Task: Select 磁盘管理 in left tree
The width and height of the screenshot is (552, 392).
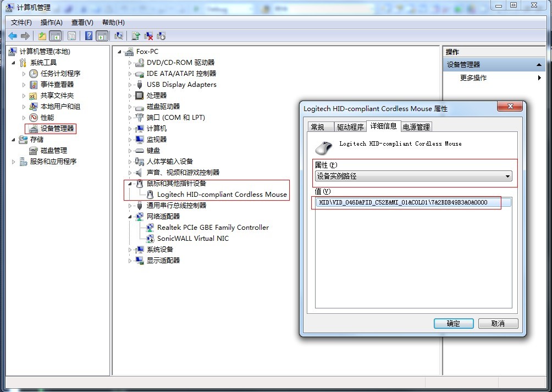Action: tap(53, 151)
